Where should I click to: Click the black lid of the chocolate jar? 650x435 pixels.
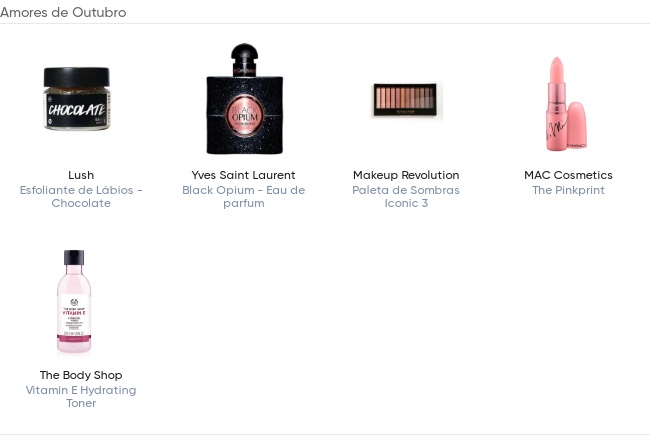[77, 77]
